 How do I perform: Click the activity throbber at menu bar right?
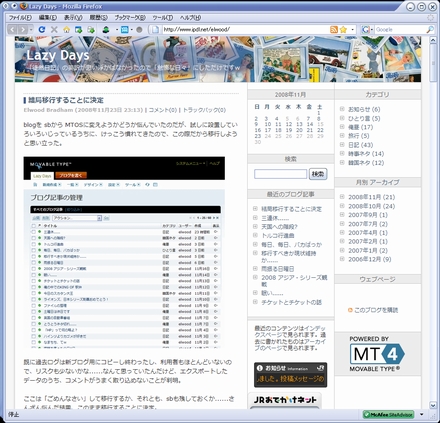[x=430, y=18]
